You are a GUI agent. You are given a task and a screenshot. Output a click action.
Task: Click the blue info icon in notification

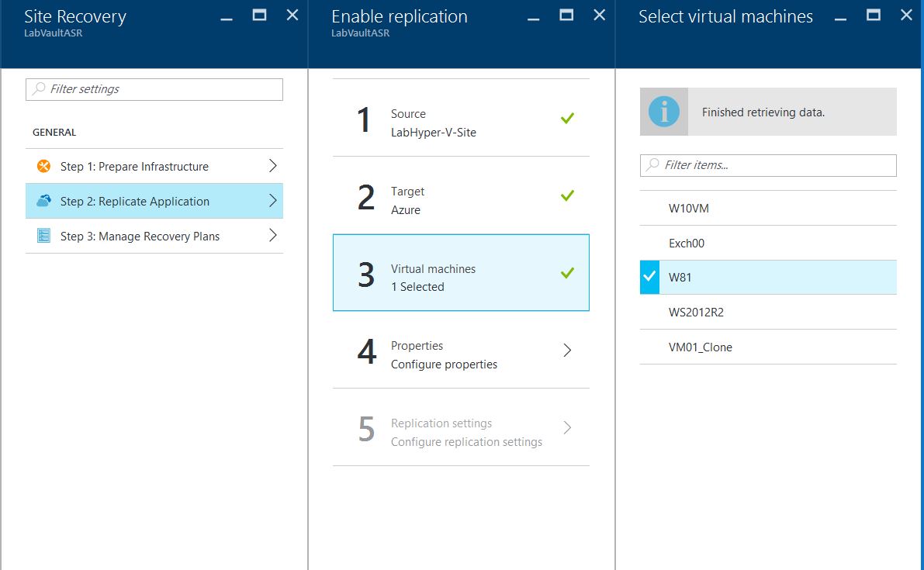point(663,112)
